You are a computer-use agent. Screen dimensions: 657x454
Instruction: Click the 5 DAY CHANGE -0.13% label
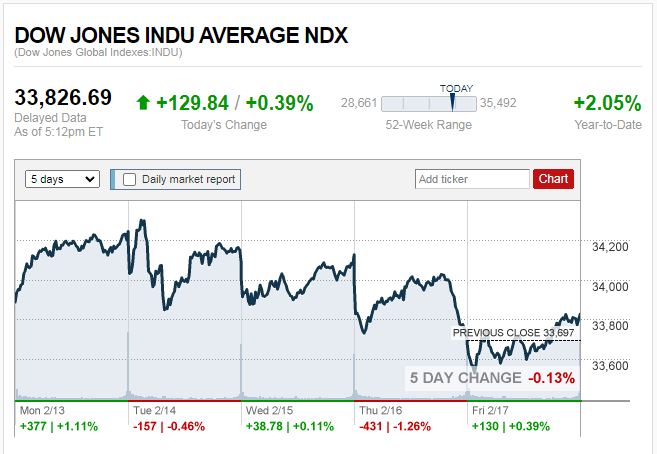click(491, 378)
